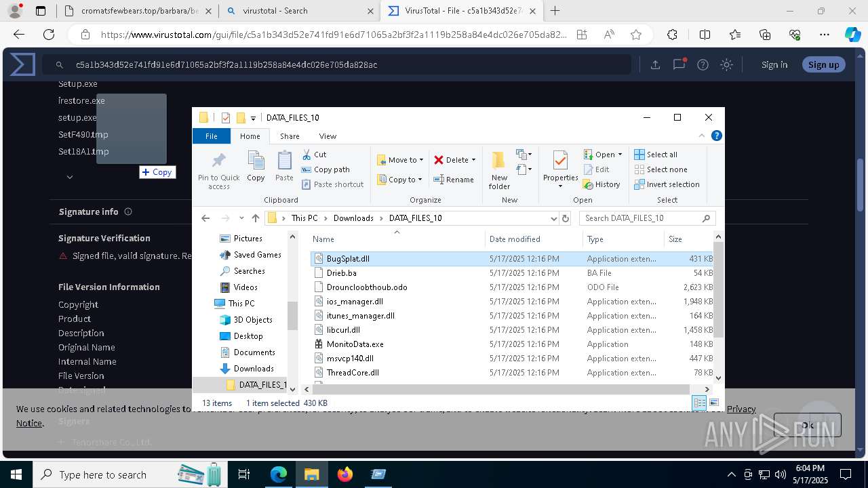Click VirusTotal hash search field
The width and height of the screenshot is (868, 488).
[336, 65]
